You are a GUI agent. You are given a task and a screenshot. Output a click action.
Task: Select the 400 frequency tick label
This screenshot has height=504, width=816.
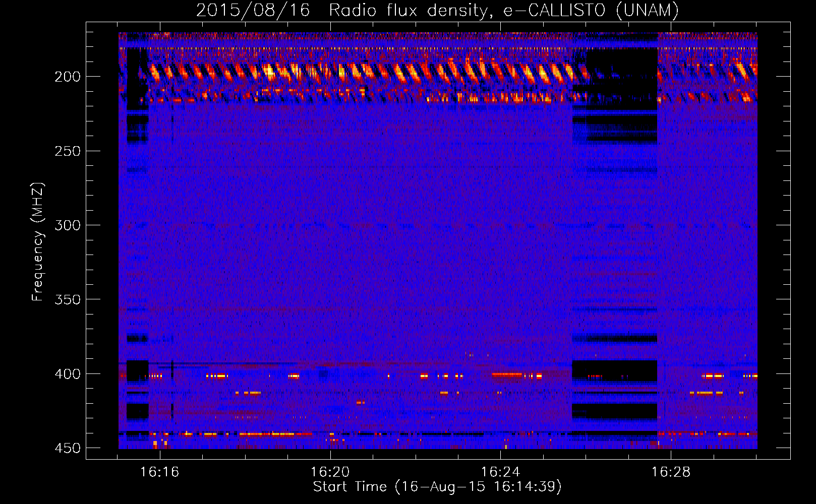(68, 374)
